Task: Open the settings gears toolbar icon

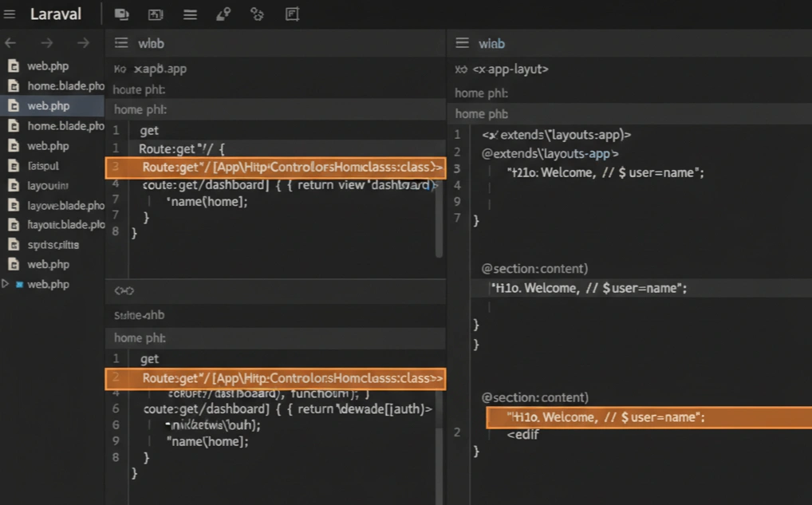Action: [x=257, y=14]
